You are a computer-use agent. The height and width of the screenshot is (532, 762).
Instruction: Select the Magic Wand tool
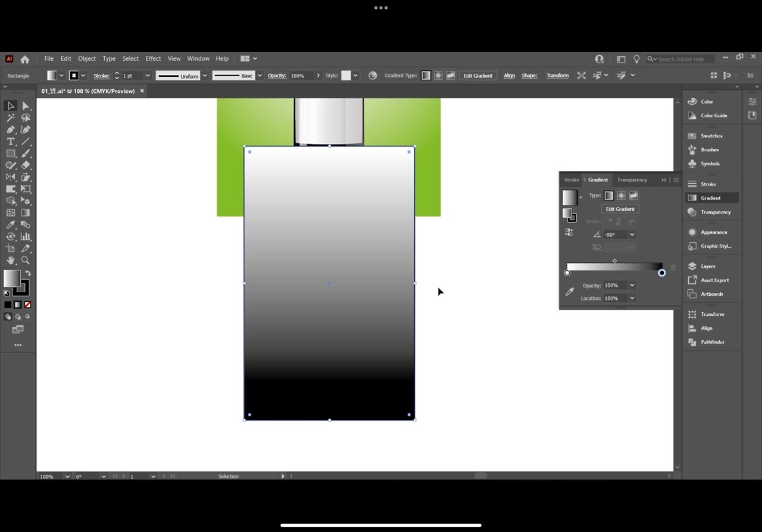coord(11,118)
